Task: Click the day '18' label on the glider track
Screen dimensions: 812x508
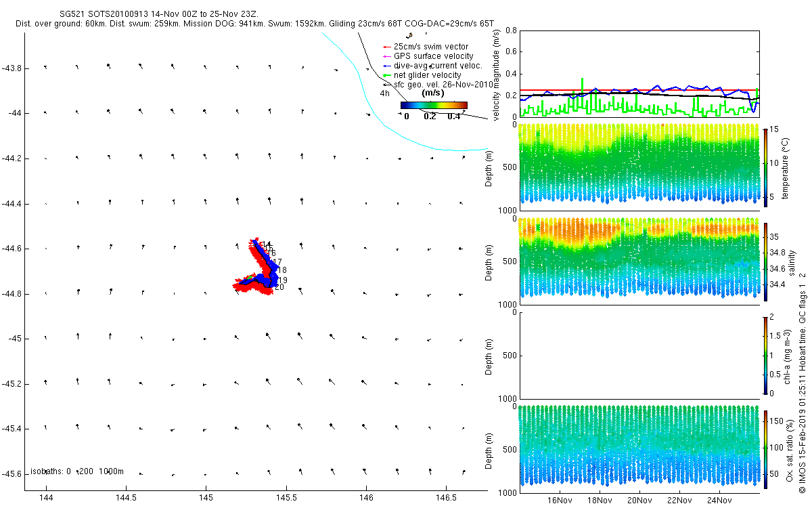Action: tap(282, 270)
